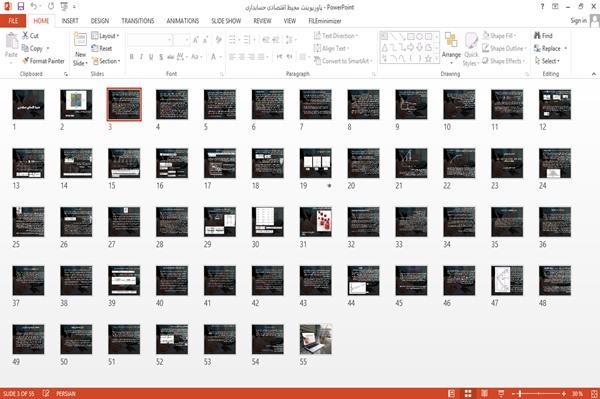The height and width of the screenshot is (399, 600).
Task: Switch to the REVIEW tab
Action: (x=262, y=21)
